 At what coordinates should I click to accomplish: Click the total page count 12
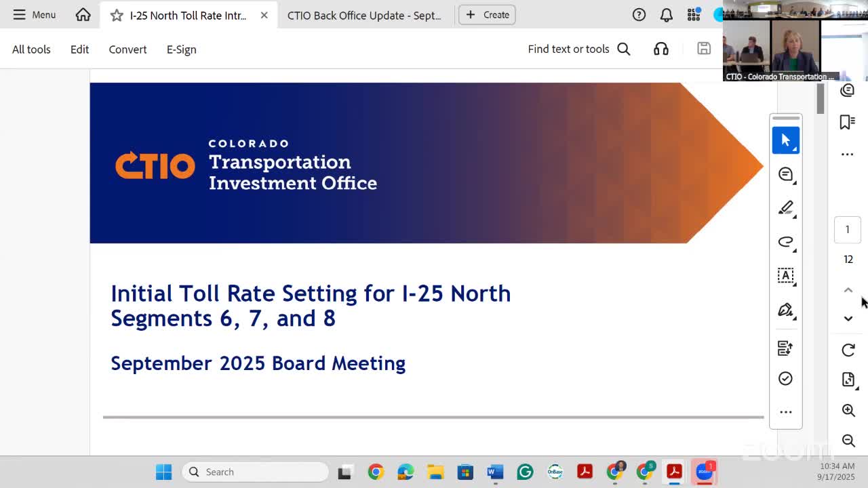(x=848, y=260)
